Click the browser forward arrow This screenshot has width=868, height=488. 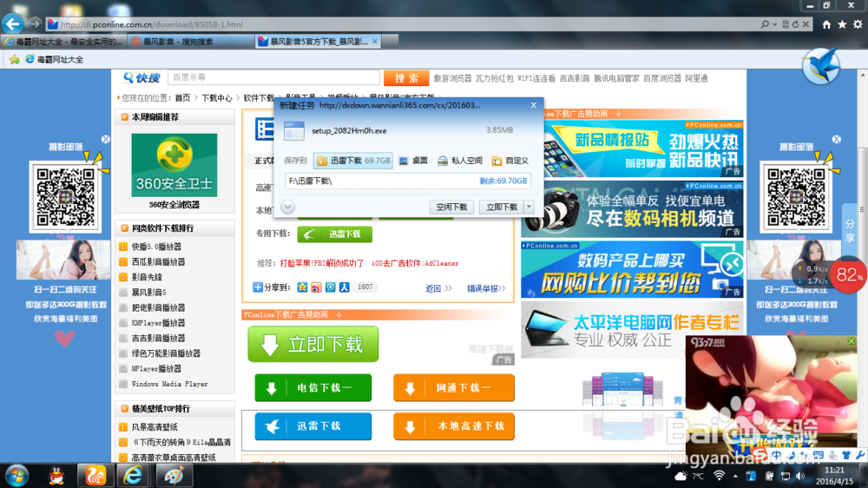tap(35, 23)
